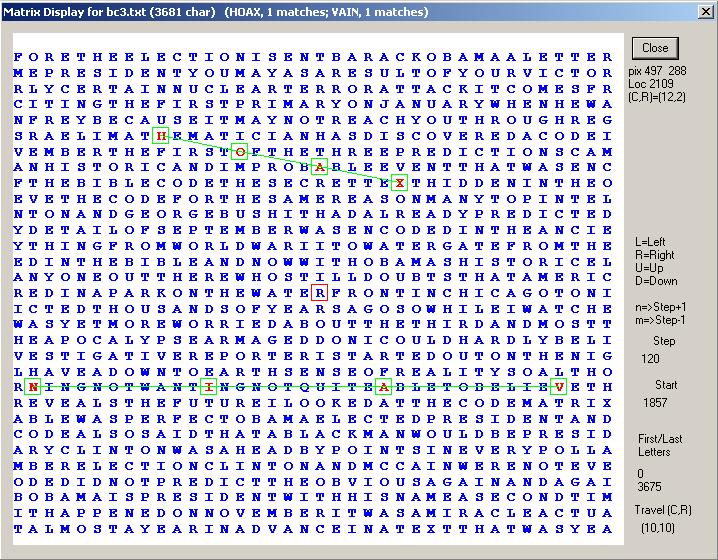Screen dimensions: 718x560
Task: Click the 'Step' label
Action: [x=664, y=341]
